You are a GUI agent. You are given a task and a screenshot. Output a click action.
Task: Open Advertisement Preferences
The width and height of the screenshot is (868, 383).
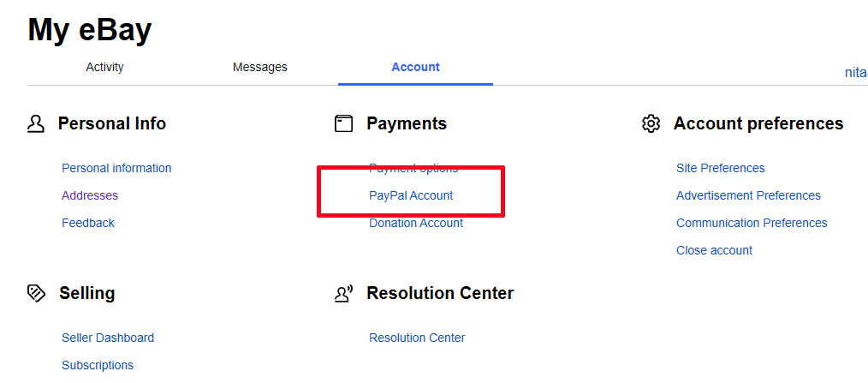748,195
